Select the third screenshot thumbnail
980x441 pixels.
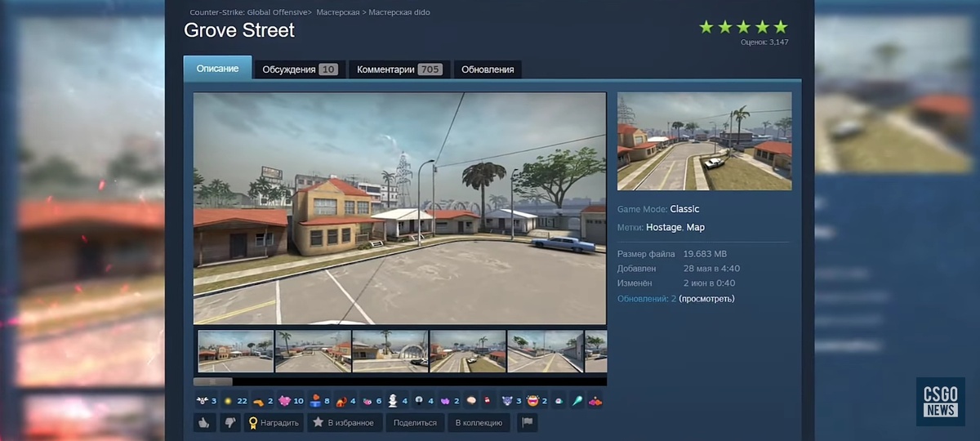(x=390, y=351)
